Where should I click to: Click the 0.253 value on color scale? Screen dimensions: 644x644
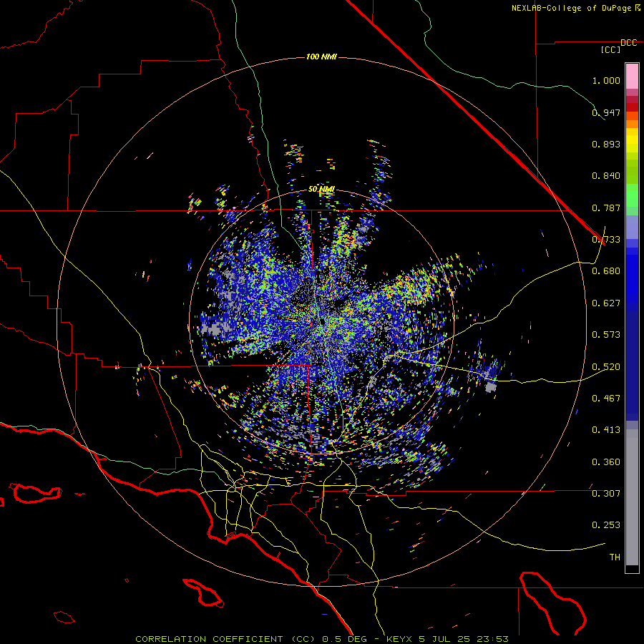pyautogui.click(x=606, y=525)
